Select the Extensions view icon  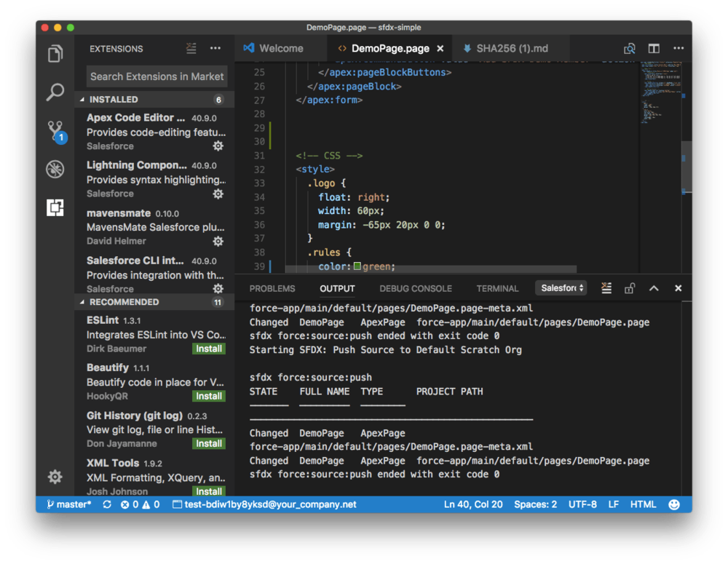pos(55,207)
